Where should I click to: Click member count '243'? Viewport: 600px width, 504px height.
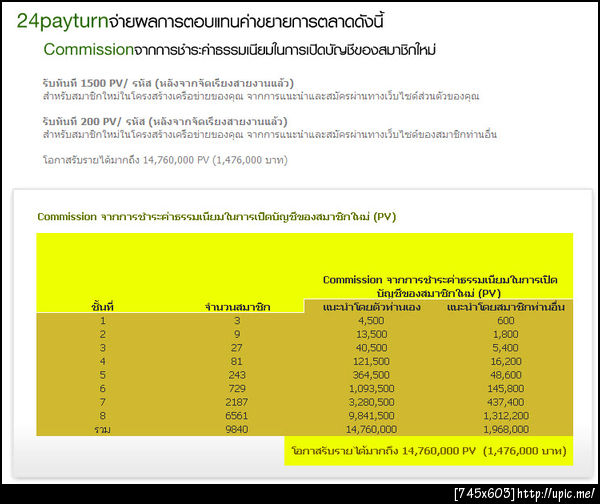[x=237, y=375]
